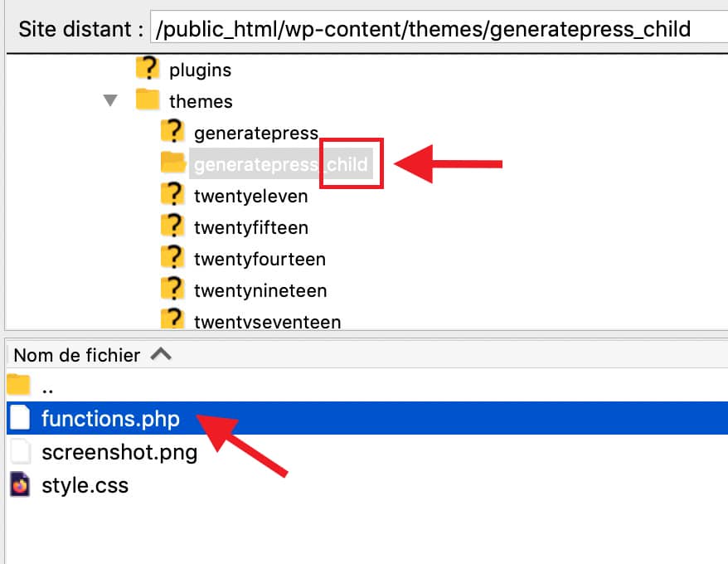Click the yellow folder icon beside themes
The height and width of the screenshot is (564, 728).
[x=147, y=100]
